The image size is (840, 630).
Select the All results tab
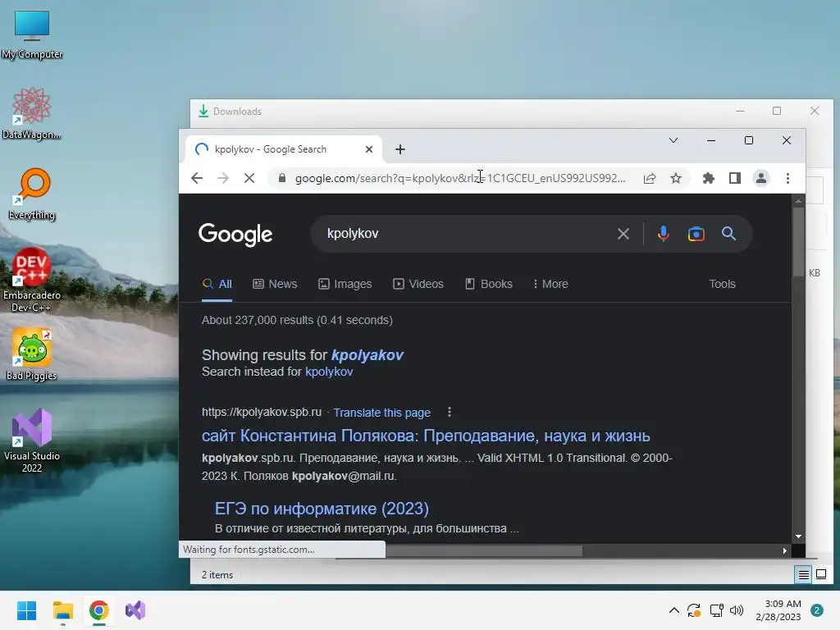[x=217, y=284]
